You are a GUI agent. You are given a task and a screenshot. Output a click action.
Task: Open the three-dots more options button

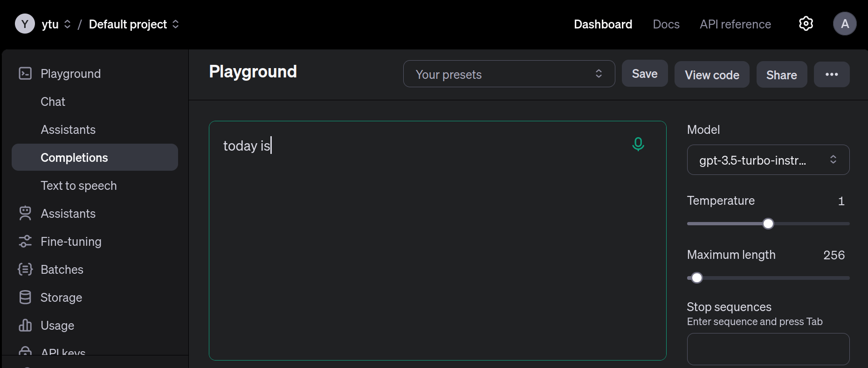(x=832, y=75)
